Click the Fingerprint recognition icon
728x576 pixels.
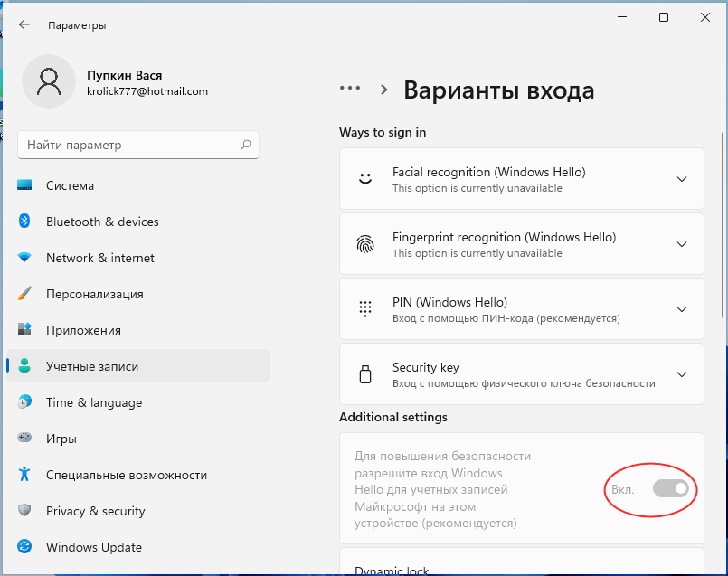[x=365, y=244]
